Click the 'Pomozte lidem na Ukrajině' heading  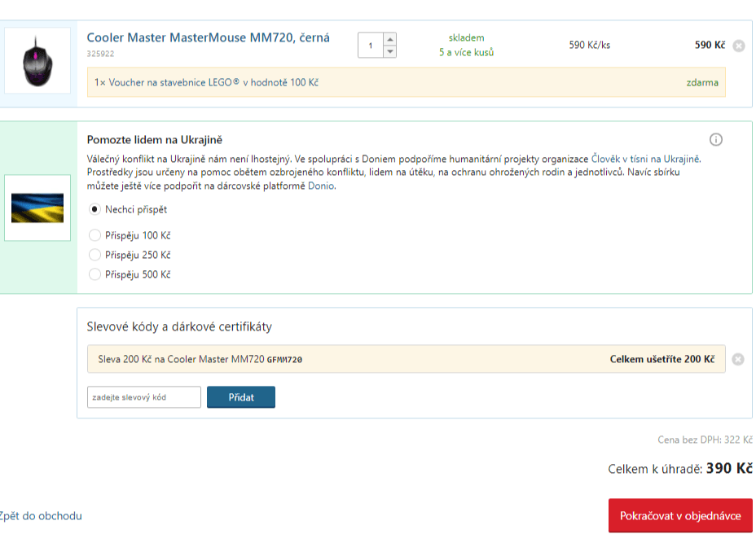point(155,140)
